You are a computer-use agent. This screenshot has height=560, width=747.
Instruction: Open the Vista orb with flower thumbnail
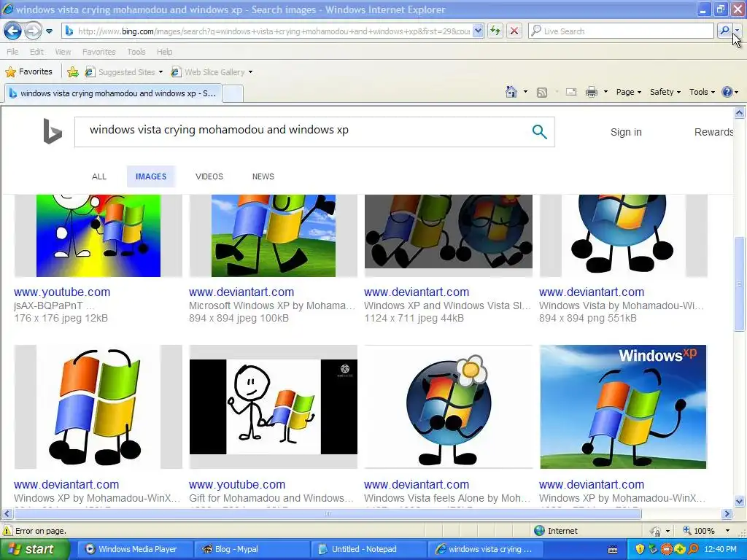[449, 407]
